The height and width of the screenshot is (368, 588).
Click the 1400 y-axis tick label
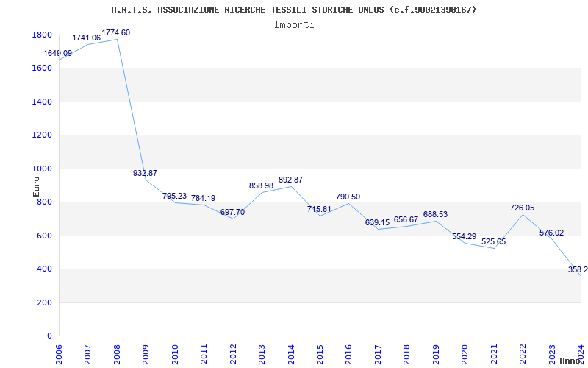coord(42,102)
